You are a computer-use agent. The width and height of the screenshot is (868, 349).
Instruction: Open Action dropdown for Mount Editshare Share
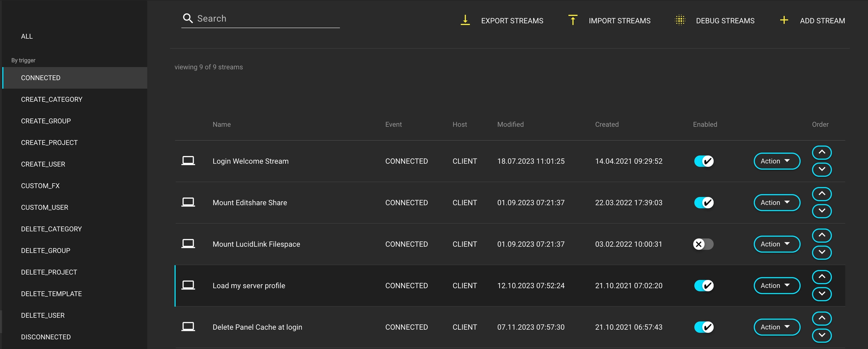tap(776, 203)
